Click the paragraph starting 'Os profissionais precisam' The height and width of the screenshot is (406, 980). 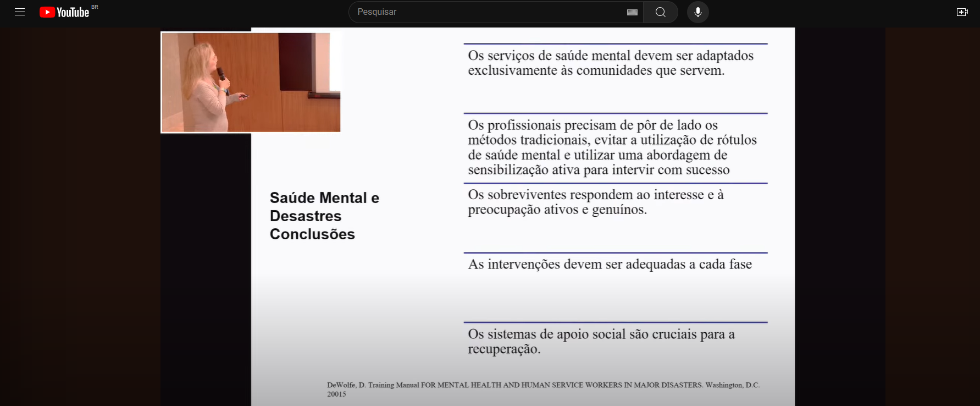(612, 147)
